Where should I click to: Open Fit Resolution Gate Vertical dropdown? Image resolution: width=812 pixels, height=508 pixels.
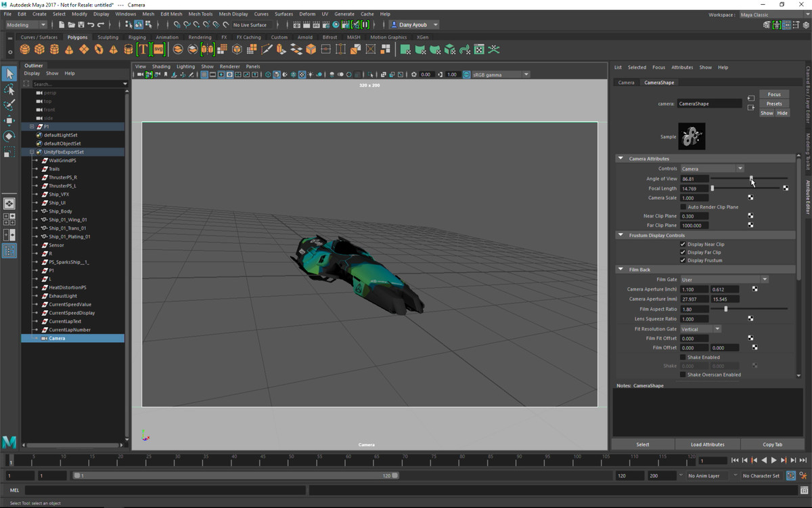coord(700,329)
